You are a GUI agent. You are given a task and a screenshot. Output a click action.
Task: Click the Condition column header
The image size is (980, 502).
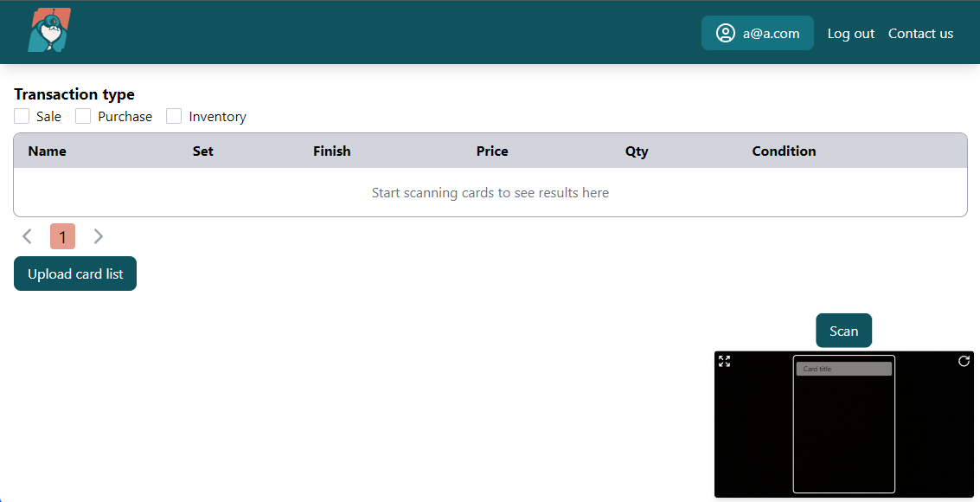(x=784, y=151)
